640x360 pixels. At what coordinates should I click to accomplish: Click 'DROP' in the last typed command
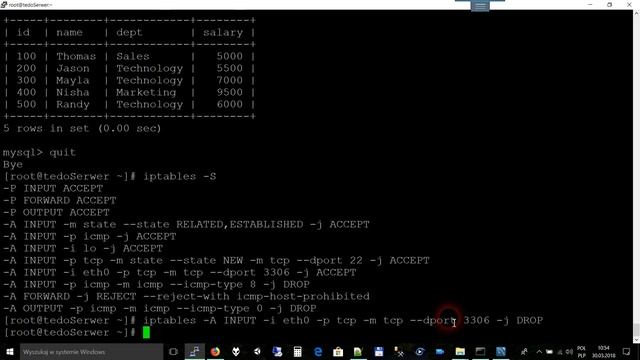click(x=530, y=320)
